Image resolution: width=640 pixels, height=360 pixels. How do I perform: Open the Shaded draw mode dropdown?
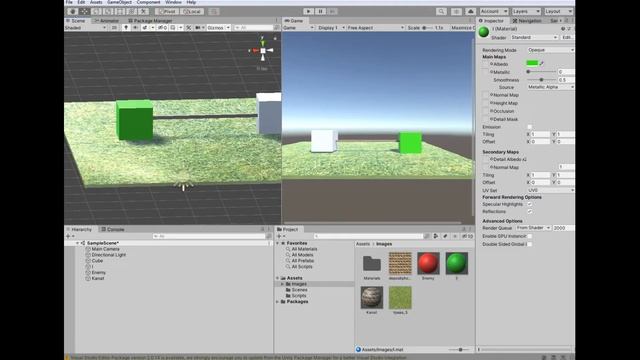tap(86, 27)
